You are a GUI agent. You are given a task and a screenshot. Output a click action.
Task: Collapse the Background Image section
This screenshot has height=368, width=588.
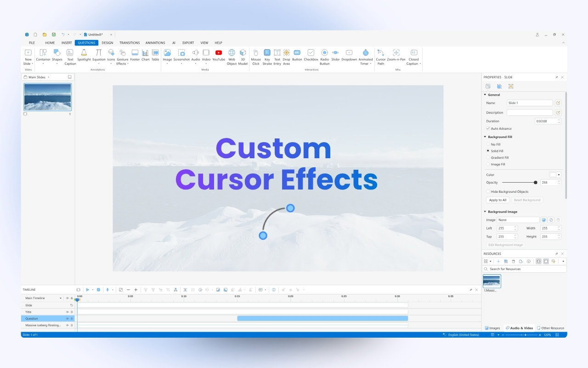[x=485, y=212]
